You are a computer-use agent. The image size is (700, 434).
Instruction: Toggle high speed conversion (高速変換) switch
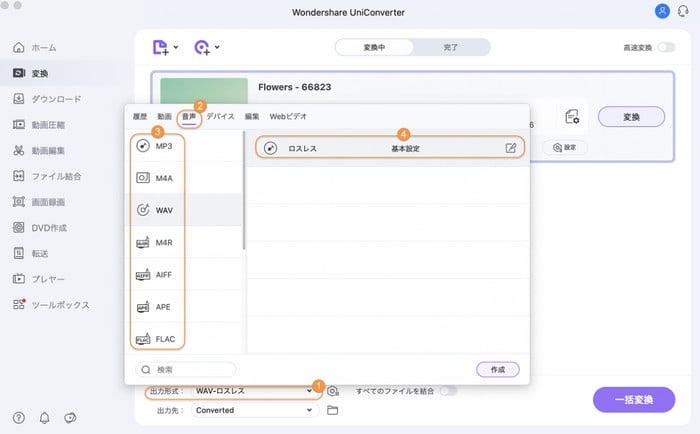point(667,47)
